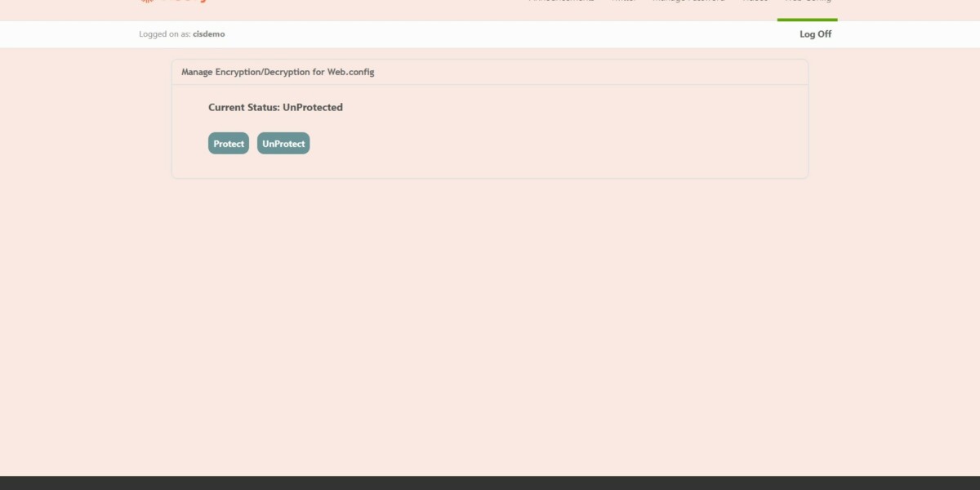Click the cisdemo username text
Screen dimensions: 980x490
[x=209, y=34]
